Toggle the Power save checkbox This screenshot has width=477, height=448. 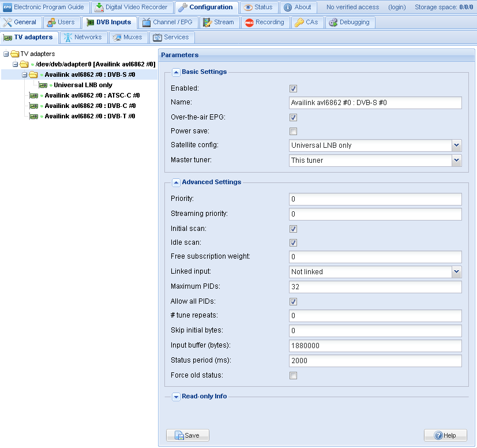(293, 131)
